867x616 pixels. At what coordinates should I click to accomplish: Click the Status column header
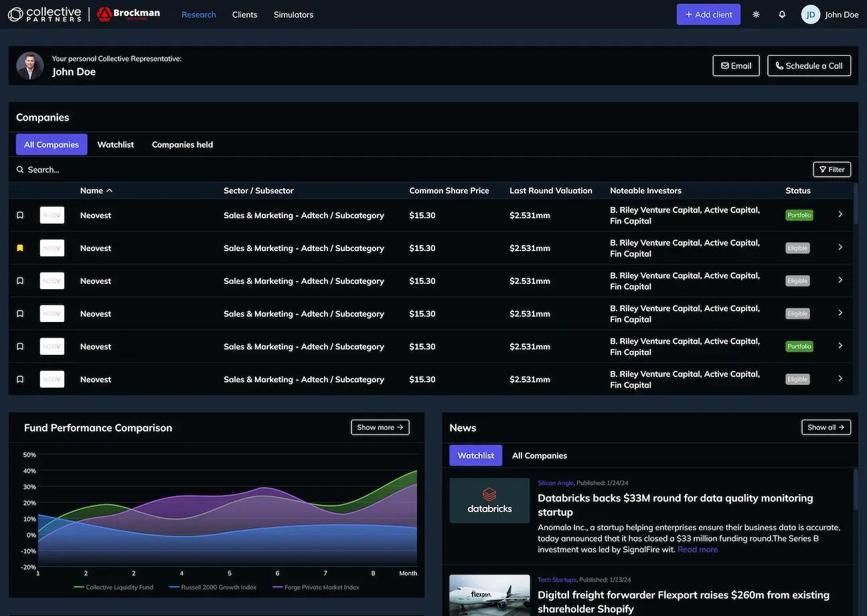click(x=798, y=191)
